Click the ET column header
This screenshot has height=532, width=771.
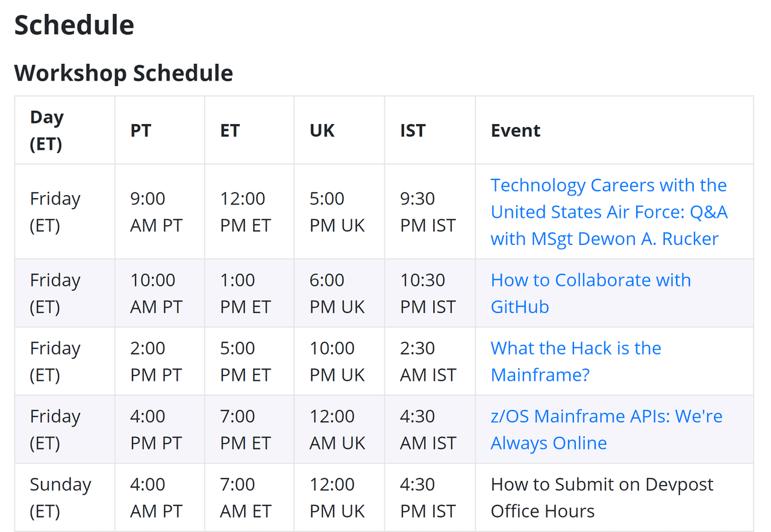230,130
